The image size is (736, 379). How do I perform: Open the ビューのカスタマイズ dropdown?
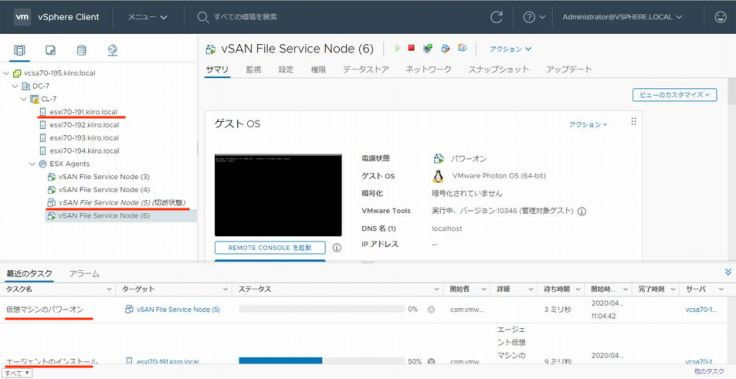click(x=675, y=94)
